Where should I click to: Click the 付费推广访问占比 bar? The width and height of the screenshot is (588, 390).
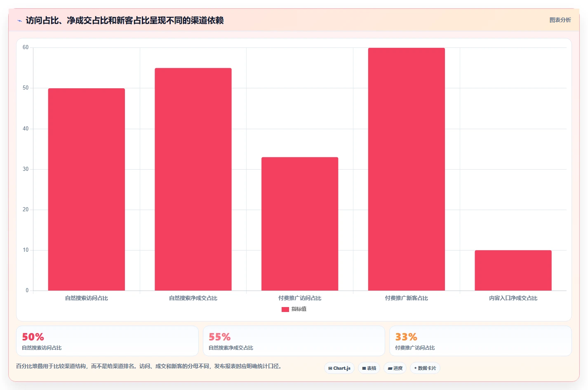300,224
